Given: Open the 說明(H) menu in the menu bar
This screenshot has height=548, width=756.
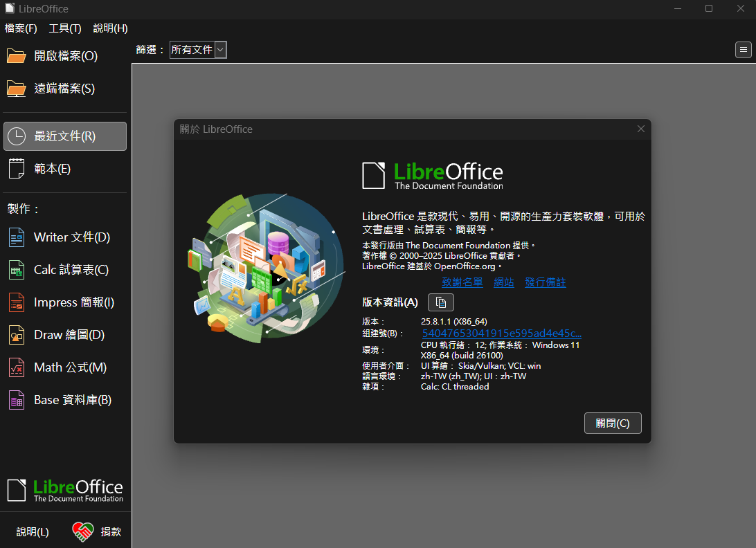Looking at the screenshot, I should (x=110, y=28).
